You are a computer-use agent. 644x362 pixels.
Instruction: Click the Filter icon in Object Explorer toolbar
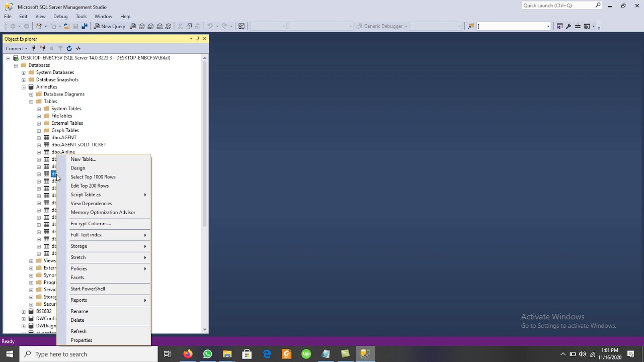pos(60,48)
